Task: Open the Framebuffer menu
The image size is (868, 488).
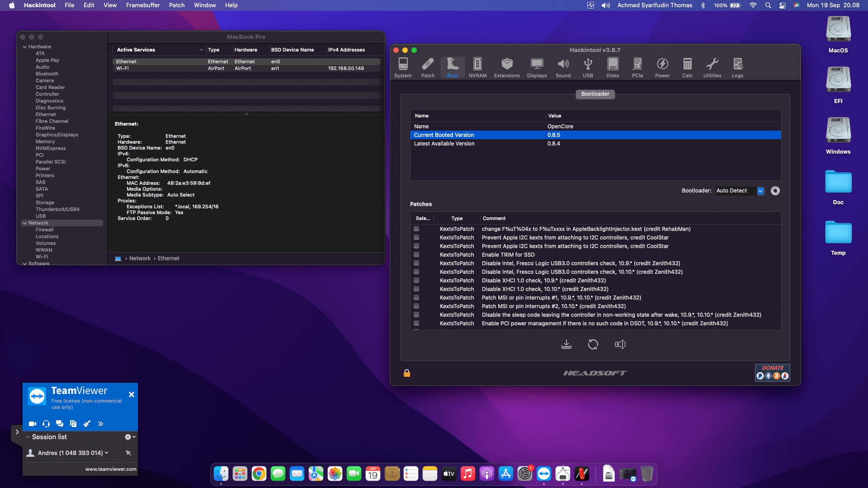Action: pyautogui.click(x=143, y=5)
